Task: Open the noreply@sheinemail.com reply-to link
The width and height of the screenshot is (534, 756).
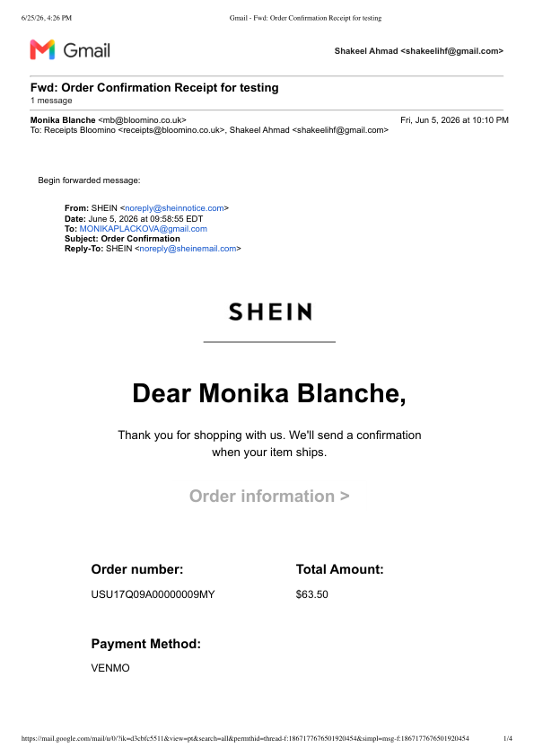Action: click(188, 249)
